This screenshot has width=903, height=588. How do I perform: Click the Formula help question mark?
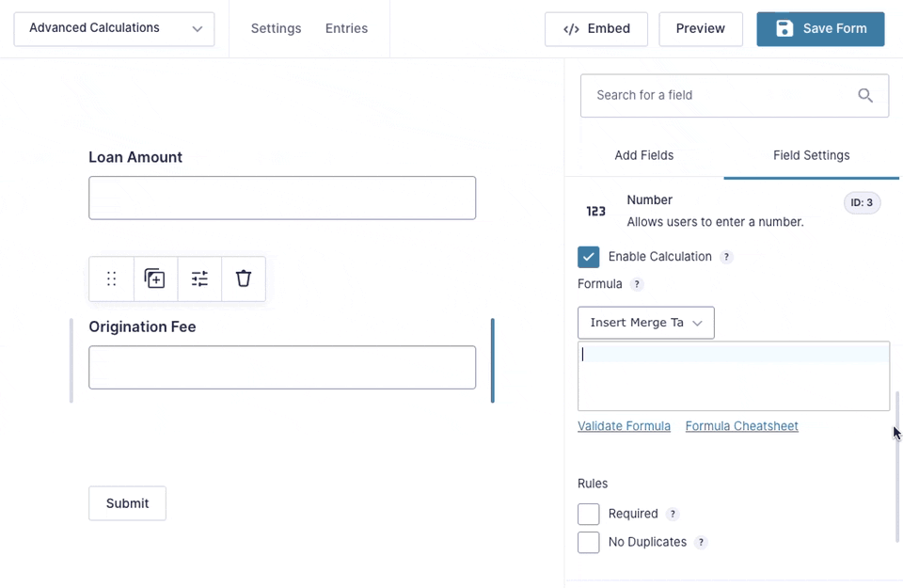[x=637, y=284]
